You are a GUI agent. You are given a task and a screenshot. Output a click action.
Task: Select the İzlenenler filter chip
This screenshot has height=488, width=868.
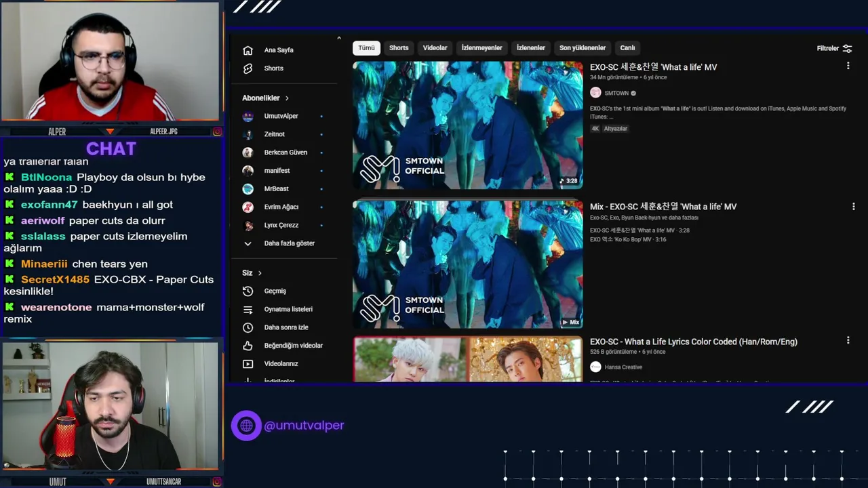click(x=531, y=48)
